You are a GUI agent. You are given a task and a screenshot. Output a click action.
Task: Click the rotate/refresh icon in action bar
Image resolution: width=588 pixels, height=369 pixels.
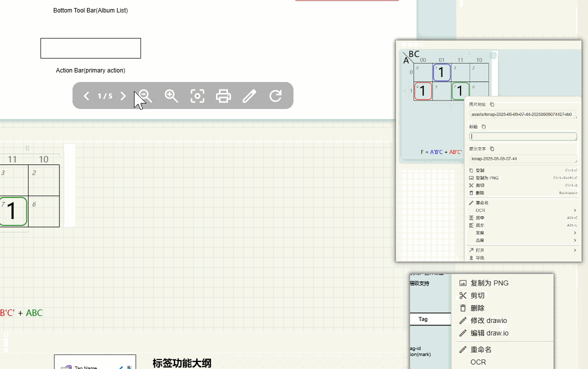coord(275,95)
